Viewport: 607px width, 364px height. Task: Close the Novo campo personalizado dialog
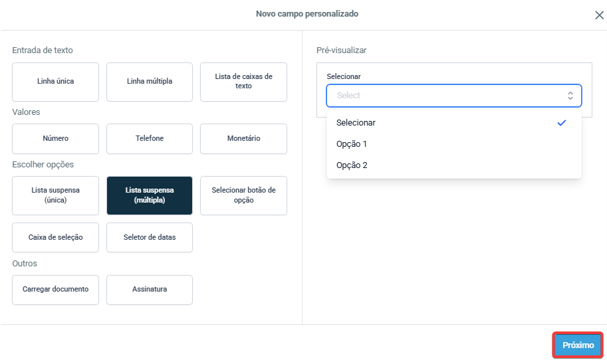[598, 15]
